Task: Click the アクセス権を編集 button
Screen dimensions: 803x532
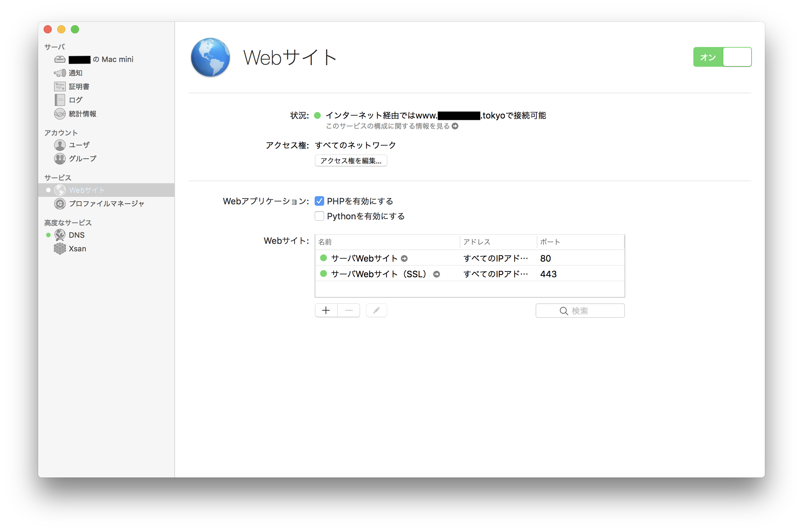Action: tap(351, 160)
